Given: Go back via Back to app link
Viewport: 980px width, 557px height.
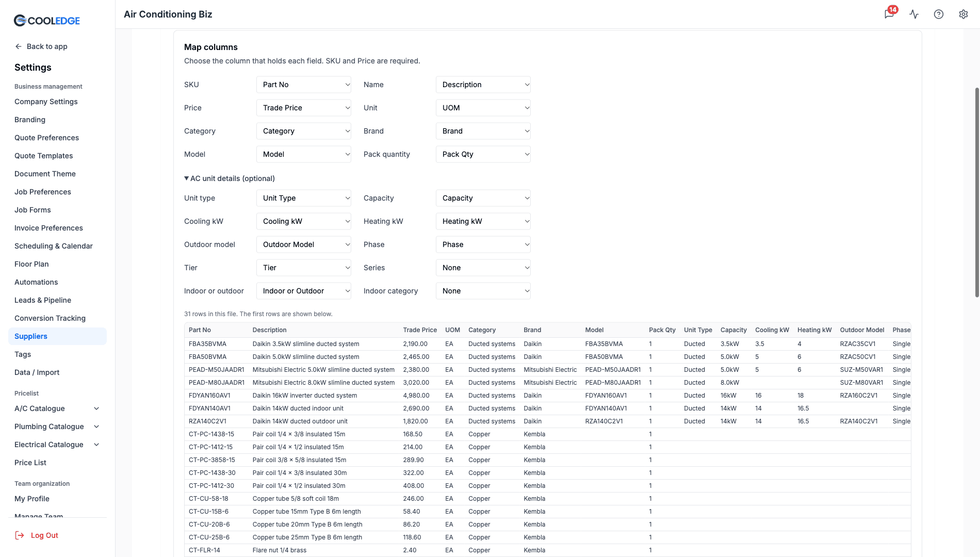Looking at the screenshot, I should [x=41, y=46].
